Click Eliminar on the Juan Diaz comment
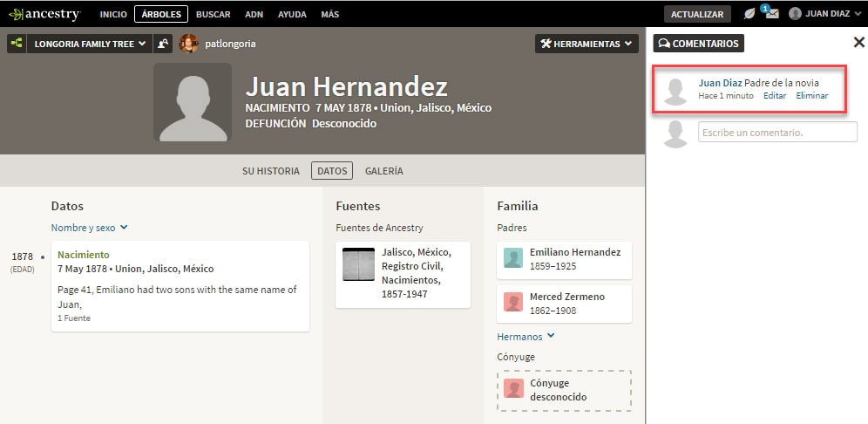Image resolution: width=868 pixels, height=424 pixels. tap(811, 95)
